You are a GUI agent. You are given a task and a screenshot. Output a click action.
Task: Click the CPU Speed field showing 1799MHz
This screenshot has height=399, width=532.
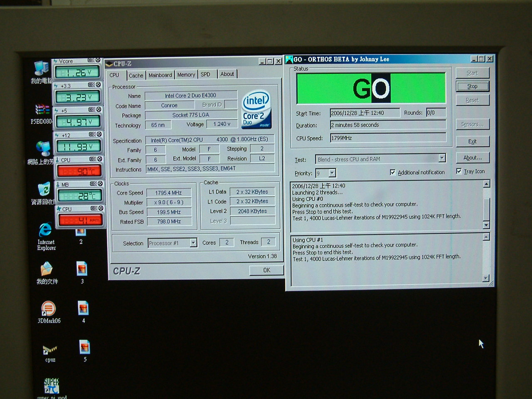pyautogui.click(x=388, y=138)
